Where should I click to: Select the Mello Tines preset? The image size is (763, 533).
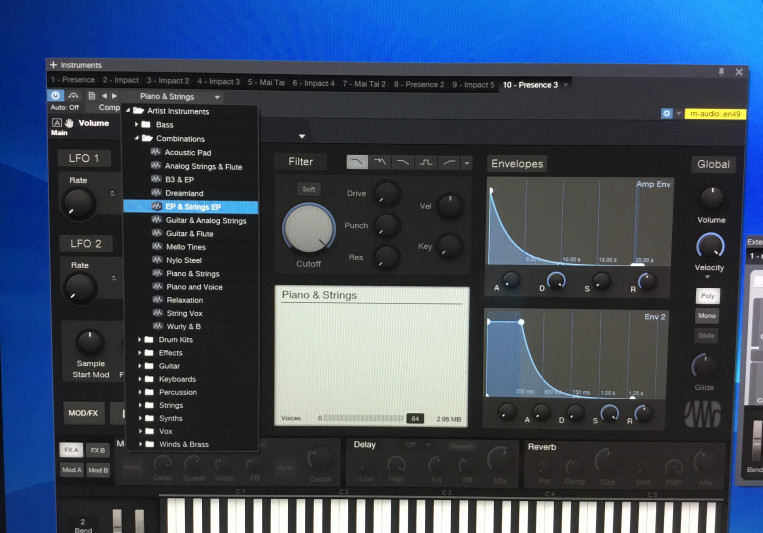[185, 247]
